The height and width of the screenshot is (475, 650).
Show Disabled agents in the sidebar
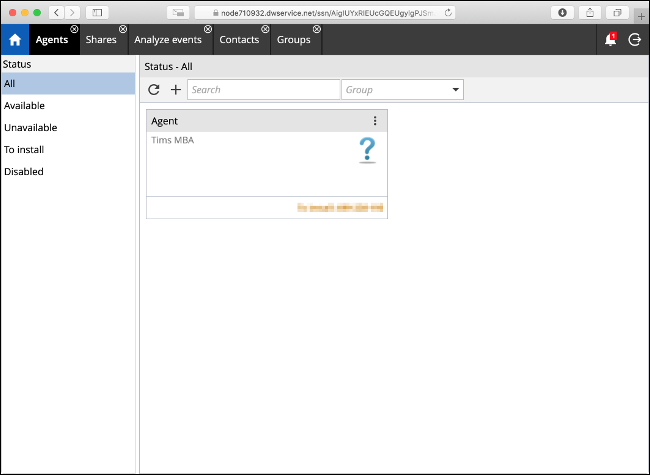click(24, 172)
